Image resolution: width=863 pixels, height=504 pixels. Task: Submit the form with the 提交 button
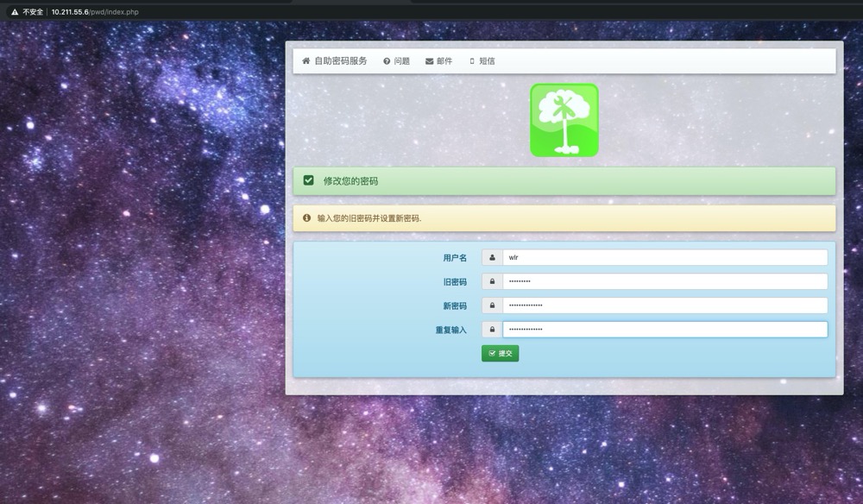[x=500, y=353]
